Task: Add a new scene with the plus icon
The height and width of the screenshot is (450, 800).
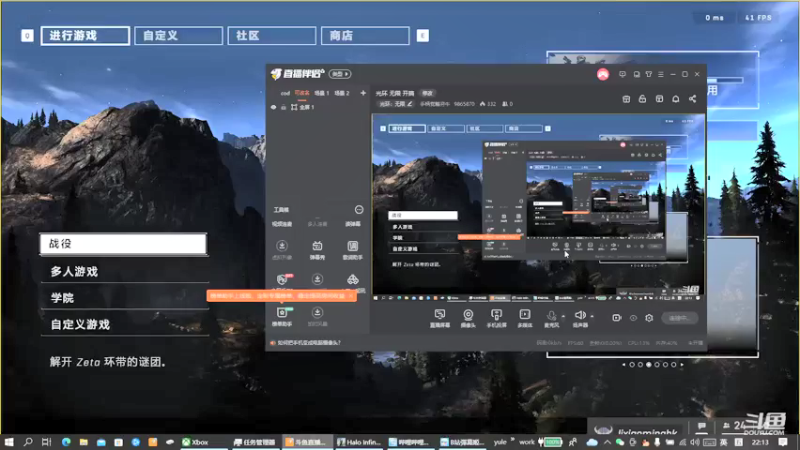Action: (363, 93)
